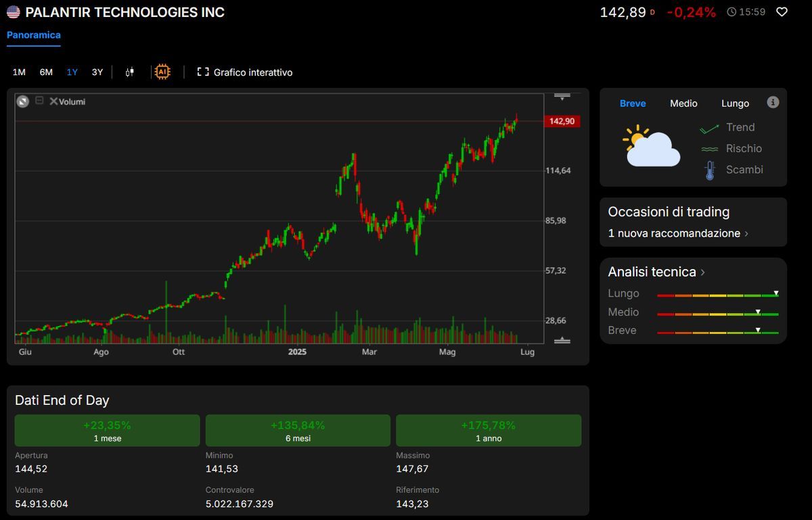Click Riferimento value 143,23
Screen dimensions: 812x520
(412, 504)
